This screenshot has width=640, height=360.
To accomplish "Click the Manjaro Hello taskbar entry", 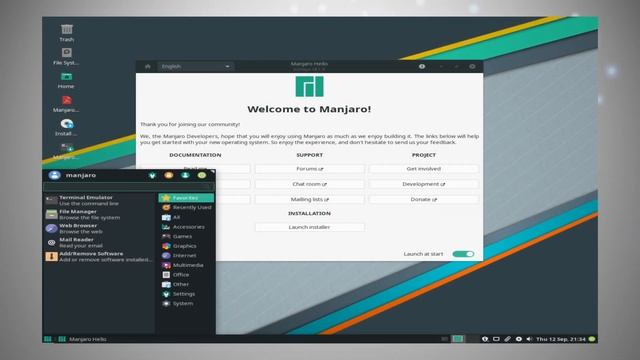I will click(x=82, y=339).
